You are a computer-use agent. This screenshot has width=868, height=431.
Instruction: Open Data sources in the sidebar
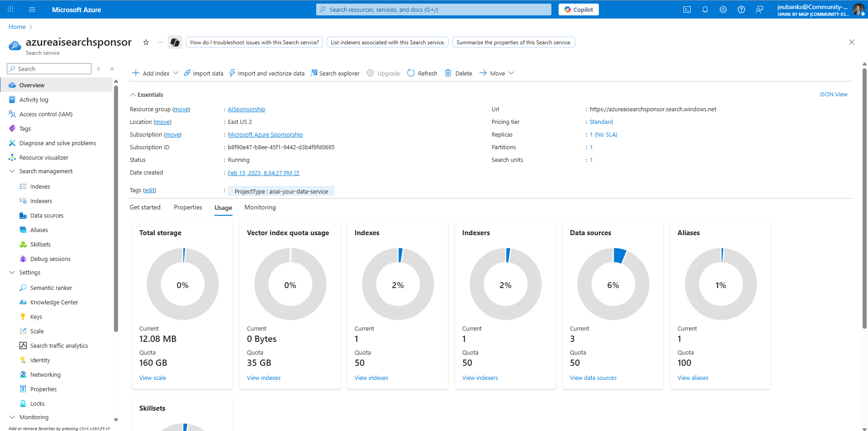(47, 215)
